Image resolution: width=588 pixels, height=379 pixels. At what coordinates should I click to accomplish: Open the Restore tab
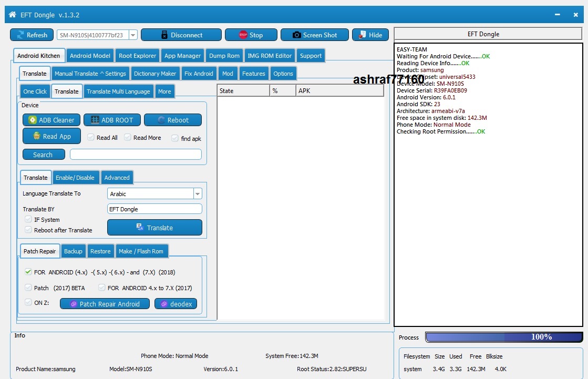(x=100, y=251)
